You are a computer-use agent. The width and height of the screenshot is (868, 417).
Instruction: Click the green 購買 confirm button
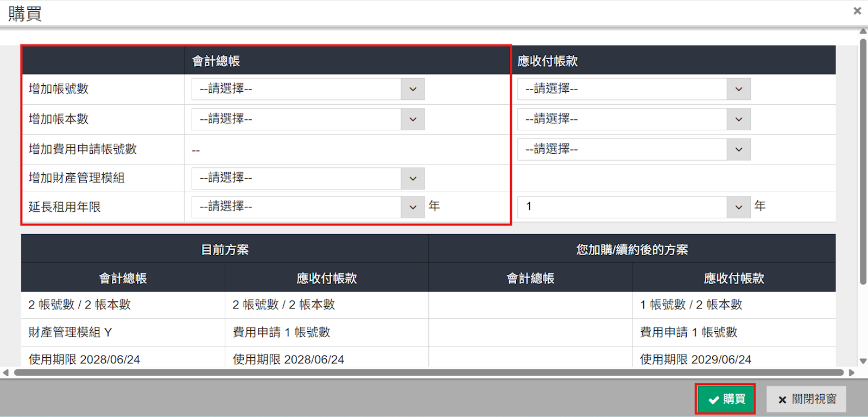click(725, 399)
